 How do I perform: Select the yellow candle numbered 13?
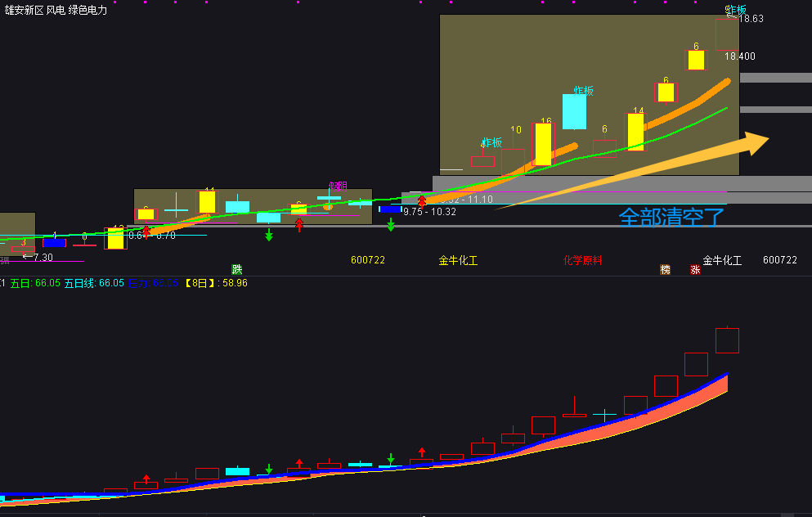[x=115, y=238]
